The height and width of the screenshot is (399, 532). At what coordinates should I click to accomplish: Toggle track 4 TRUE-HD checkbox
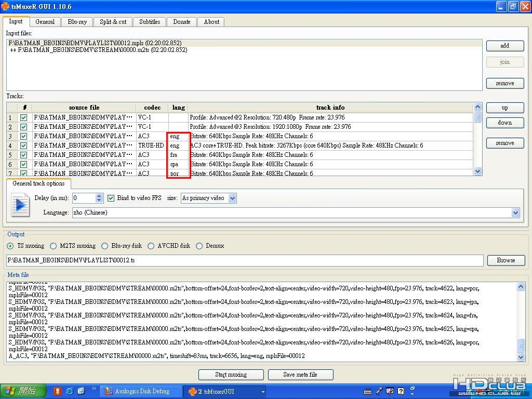[23, 145]
